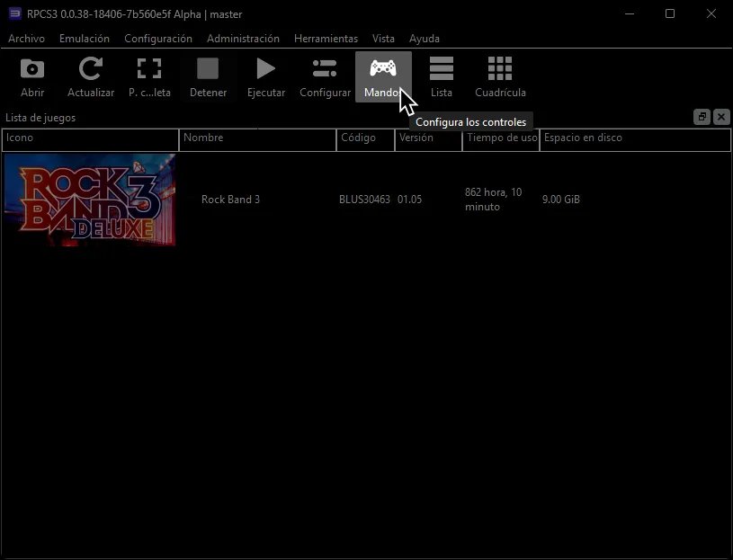Click the Rock Band 3 cover art

(x=90, y=199)
